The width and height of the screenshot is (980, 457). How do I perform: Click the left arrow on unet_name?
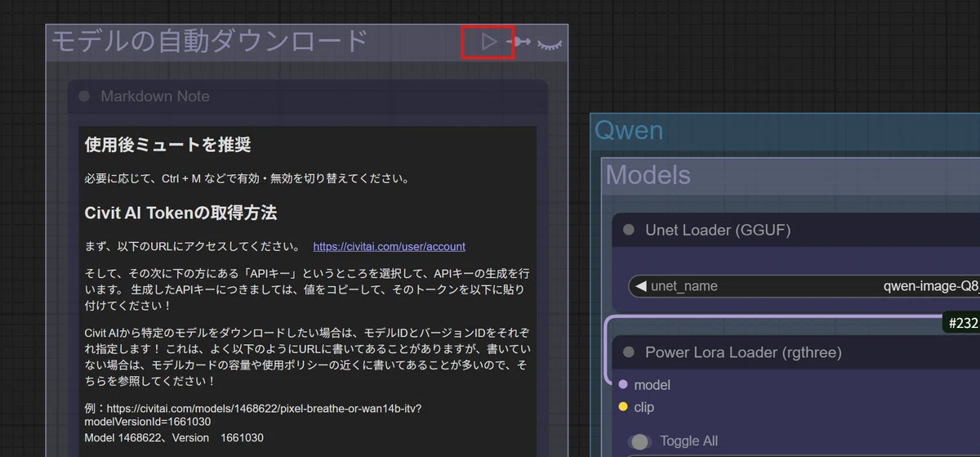[x=640, y=286]
